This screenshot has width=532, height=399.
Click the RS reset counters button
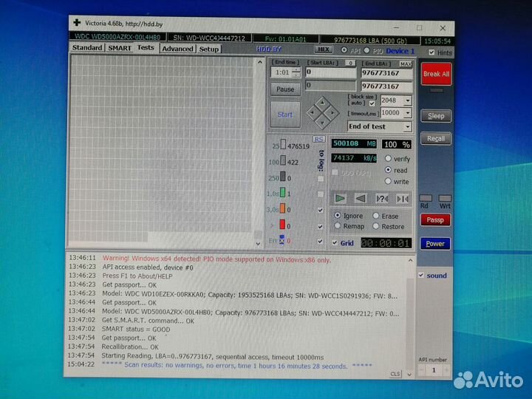(x=319, y=139)
